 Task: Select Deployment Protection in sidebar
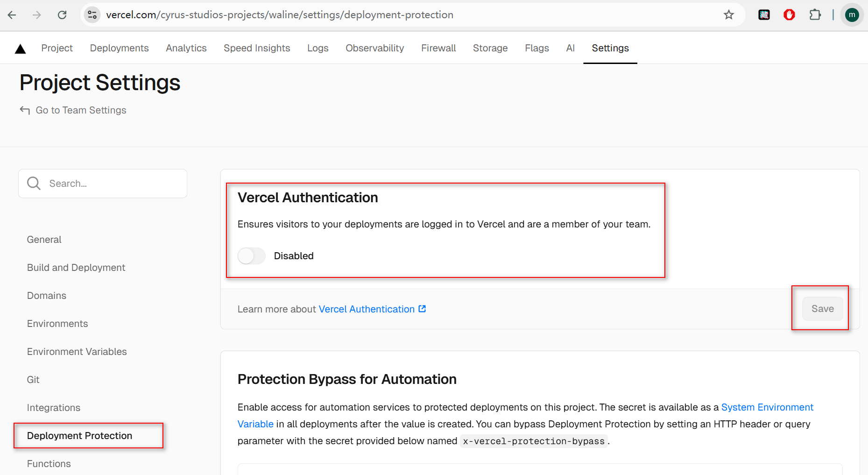(79, 436)
